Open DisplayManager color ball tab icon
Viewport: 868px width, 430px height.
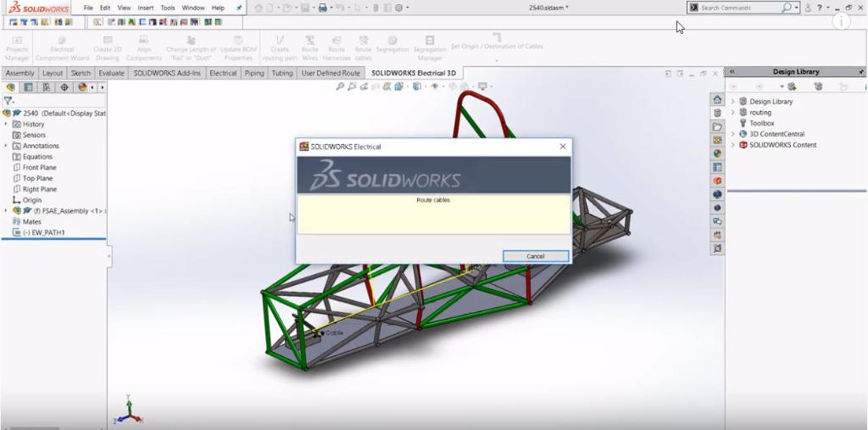(82, 87)
